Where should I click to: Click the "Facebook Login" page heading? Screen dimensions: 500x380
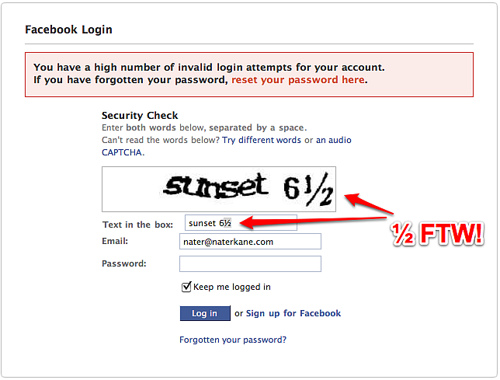(x=69, y=30)
